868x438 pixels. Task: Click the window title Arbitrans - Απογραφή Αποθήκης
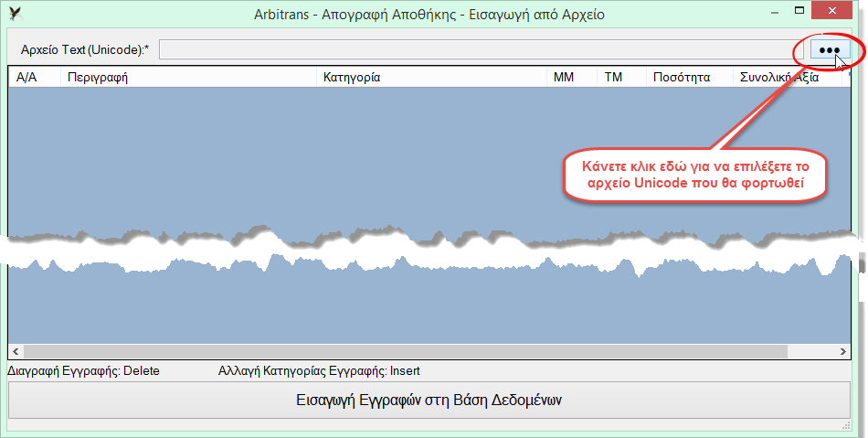(x=429, y=15)
